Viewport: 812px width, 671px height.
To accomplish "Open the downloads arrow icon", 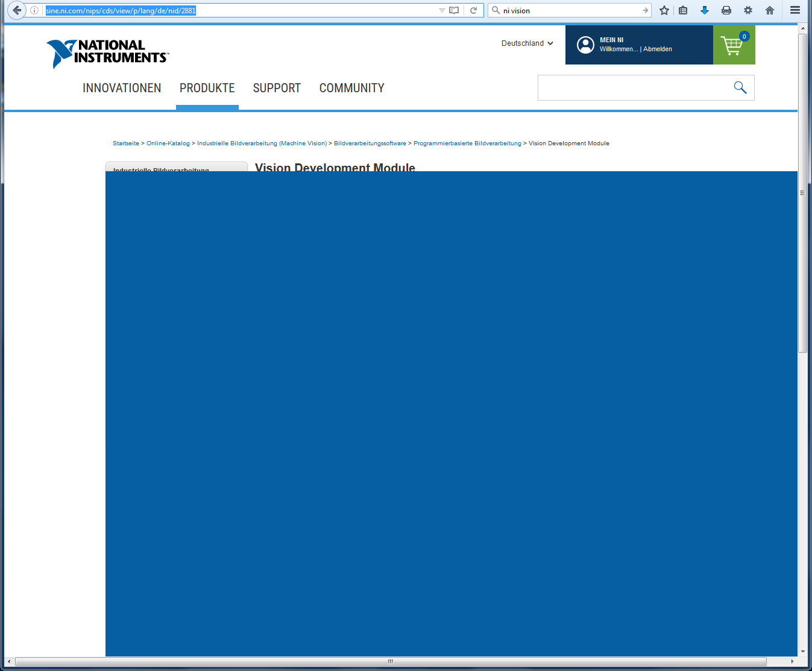I will [x=705, y=10].
